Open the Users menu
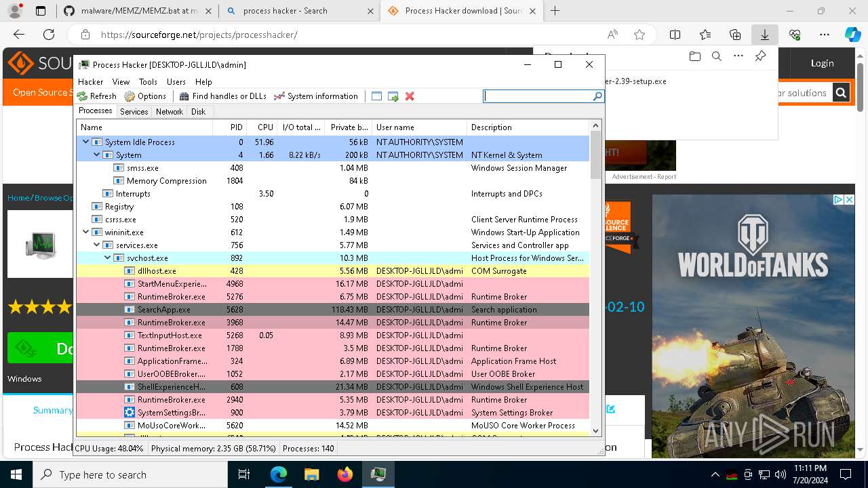The height and width of the screenshot is (488, 868). tap(176, 81)
